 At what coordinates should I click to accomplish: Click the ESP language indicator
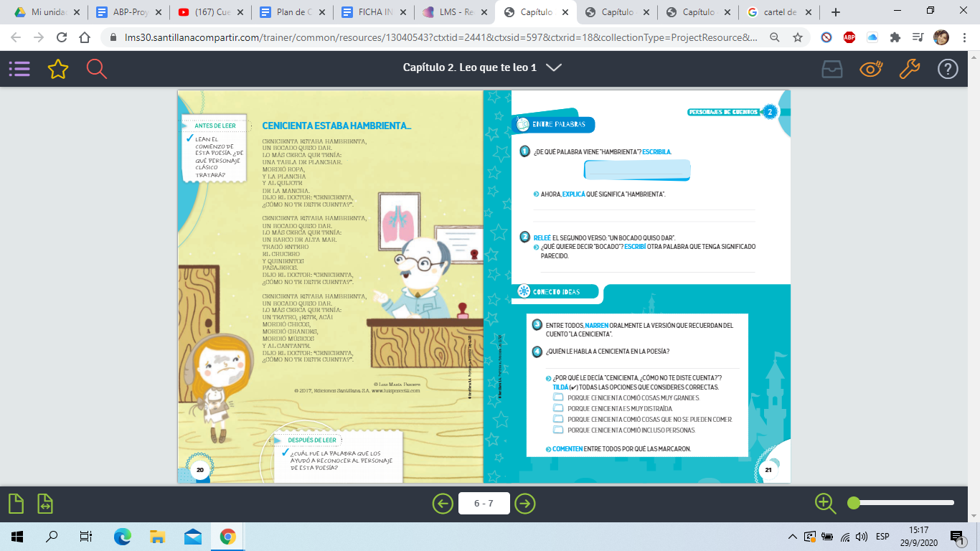pyautogui.click(x=882, y=537)
